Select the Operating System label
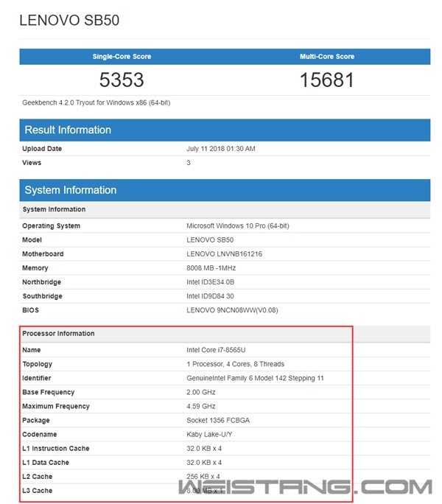This screenshot has width=442, height=504. coord(51,225)
